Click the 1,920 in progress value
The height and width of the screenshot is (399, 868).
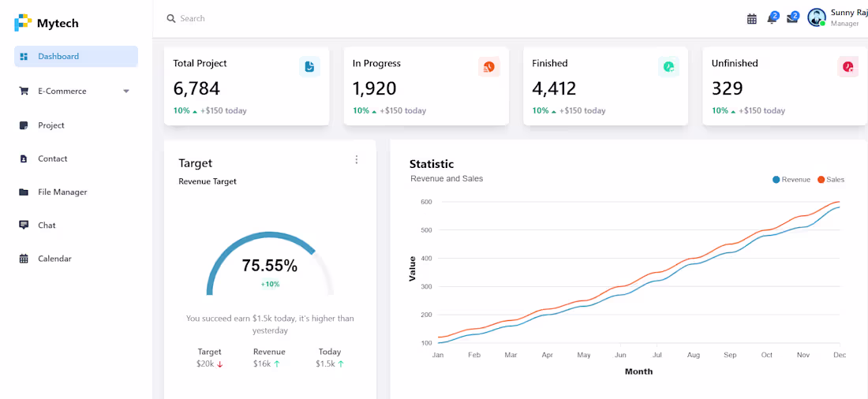tap(374, 88)
